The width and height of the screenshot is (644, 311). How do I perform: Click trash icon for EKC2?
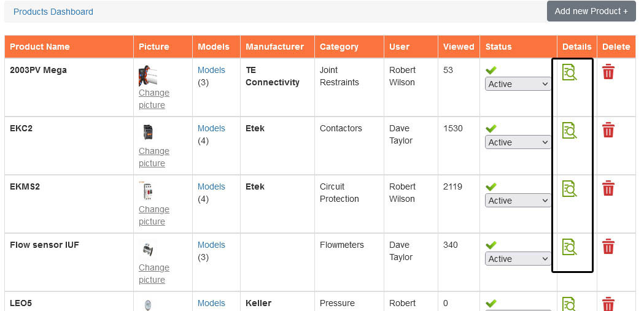coord(608,130)
